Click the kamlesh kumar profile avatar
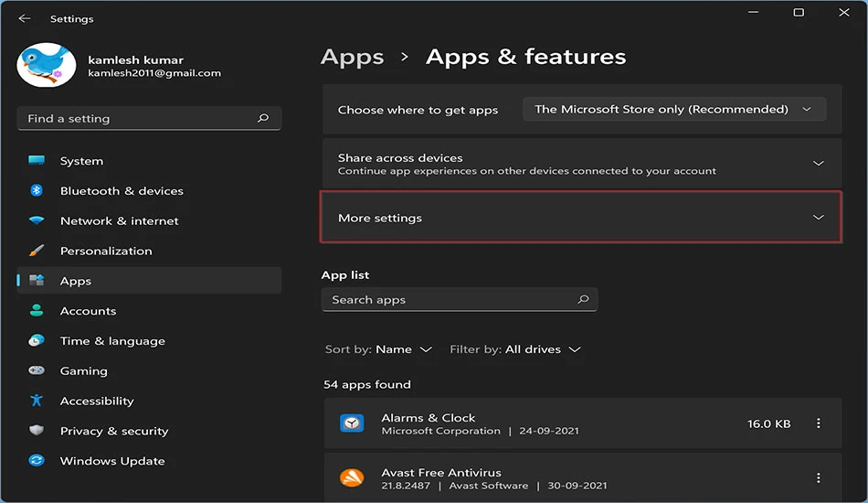The height and width of the screenshot is (503, 868). (x=47, y=65)
